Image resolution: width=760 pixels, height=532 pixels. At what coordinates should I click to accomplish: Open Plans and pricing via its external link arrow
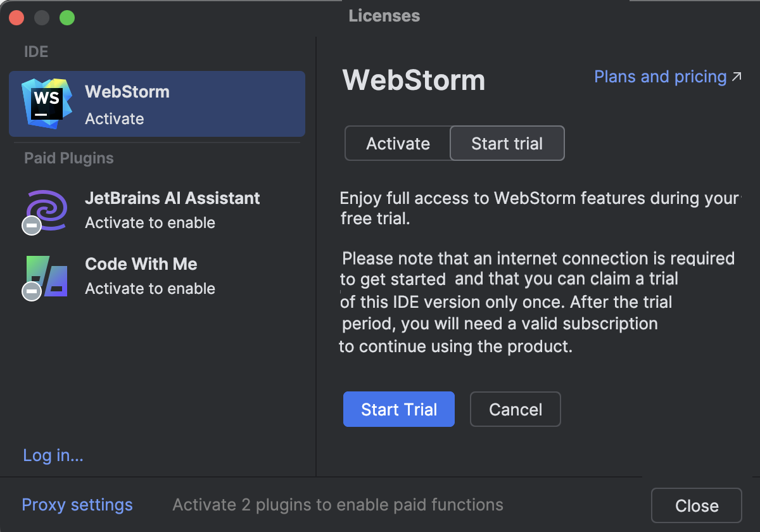[737, 75]
